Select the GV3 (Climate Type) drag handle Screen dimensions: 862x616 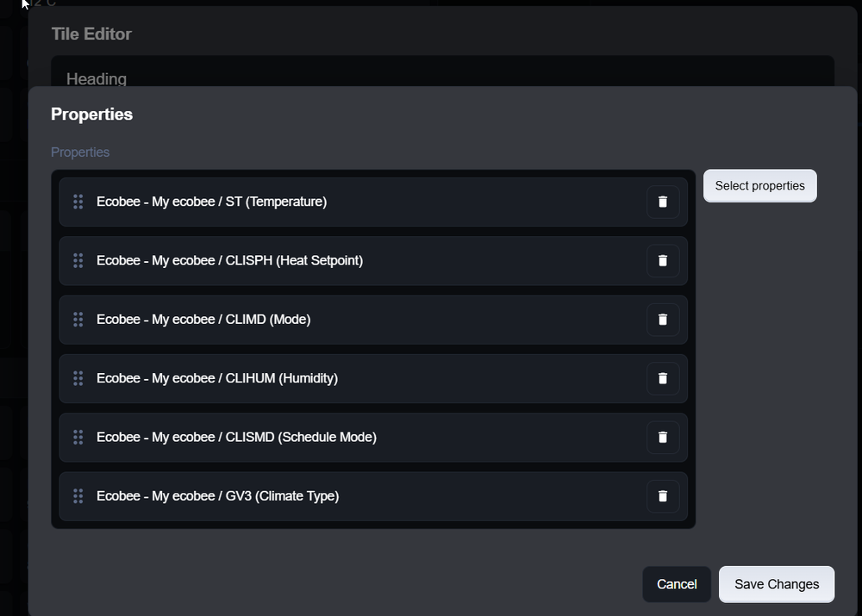tap(78, 495)
